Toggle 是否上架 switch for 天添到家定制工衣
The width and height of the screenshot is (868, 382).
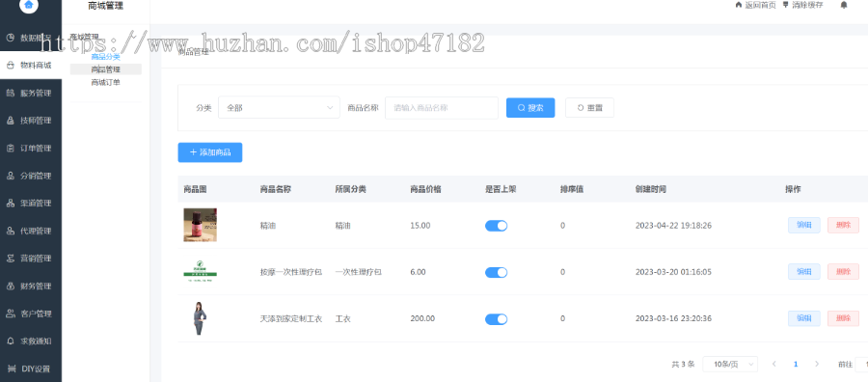click(496, 318)
